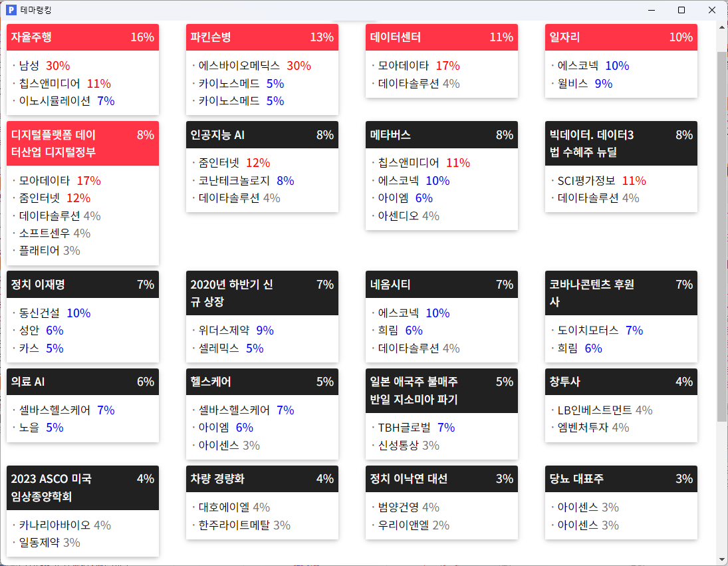The height and width of the screenshot is (566, 728).
Task: Open the 메타버스 theme header
Action: coord(441,134)
